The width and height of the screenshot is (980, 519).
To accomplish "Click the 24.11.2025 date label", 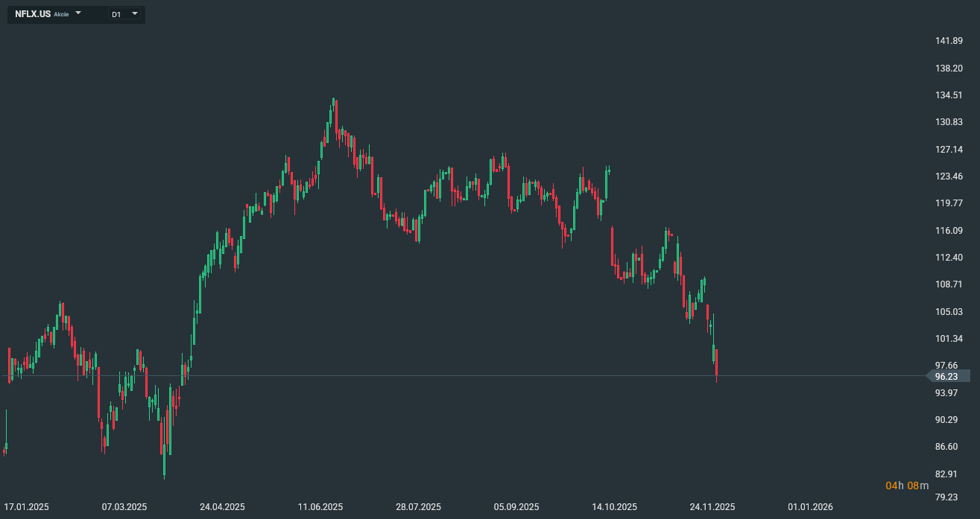I will [x=712, y=507].
